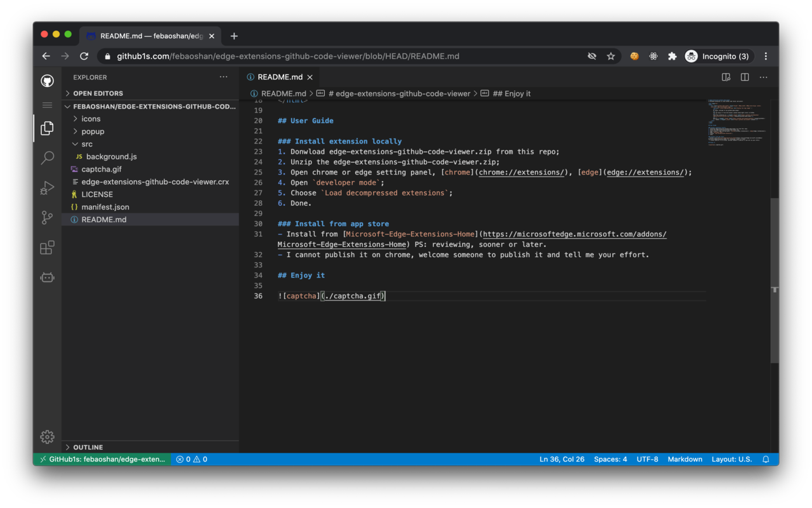
Task: Open the hamburger menu in activity bar
Action: pyautogui.click(x=48, y=105)
